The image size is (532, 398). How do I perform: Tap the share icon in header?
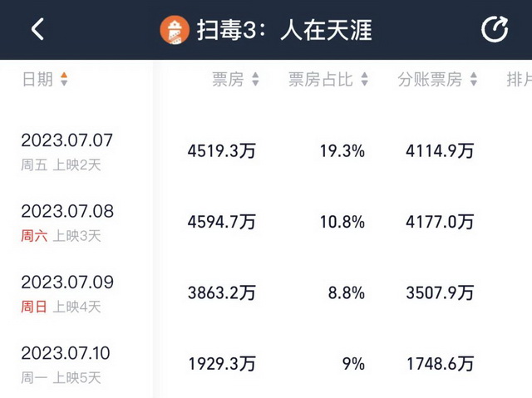point(495,30)
